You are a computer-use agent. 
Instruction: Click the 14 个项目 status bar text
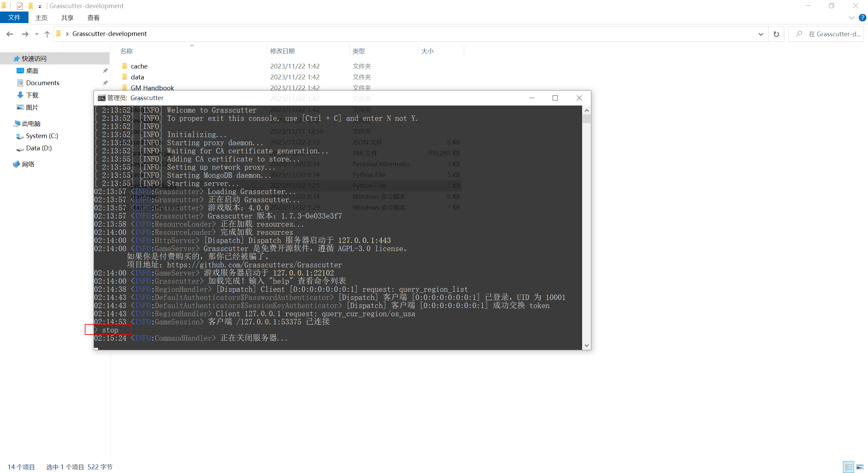[x=21, y=467]
